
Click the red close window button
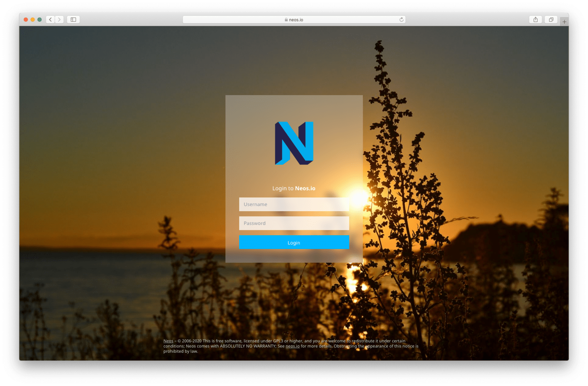click(x=26, y=19)
